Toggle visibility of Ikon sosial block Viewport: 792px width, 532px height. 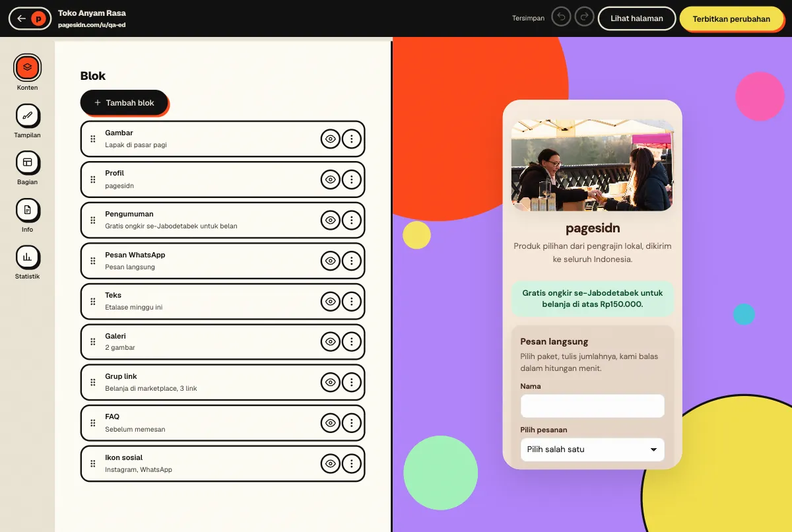tap(331, 463)
